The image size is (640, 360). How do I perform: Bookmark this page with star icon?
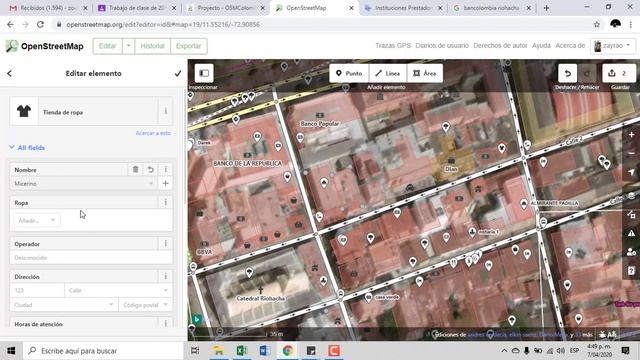(x=597, y=24)
